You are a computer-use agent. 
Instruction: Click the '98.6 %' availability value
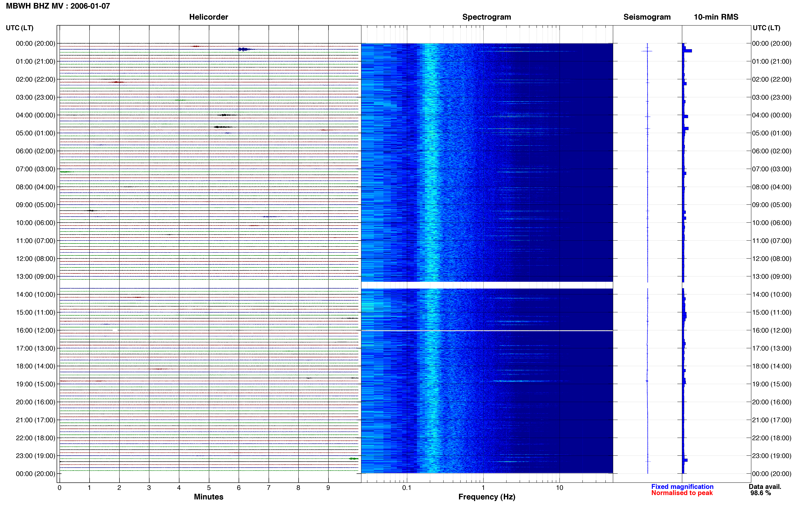[x=761, y=493]
